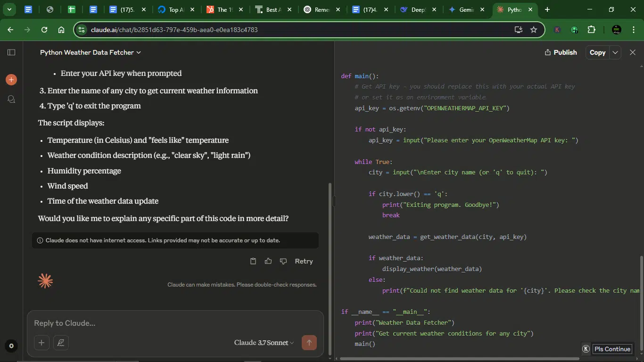
Task: Open the pinned green Sheets tab
Action: [71, 9]
